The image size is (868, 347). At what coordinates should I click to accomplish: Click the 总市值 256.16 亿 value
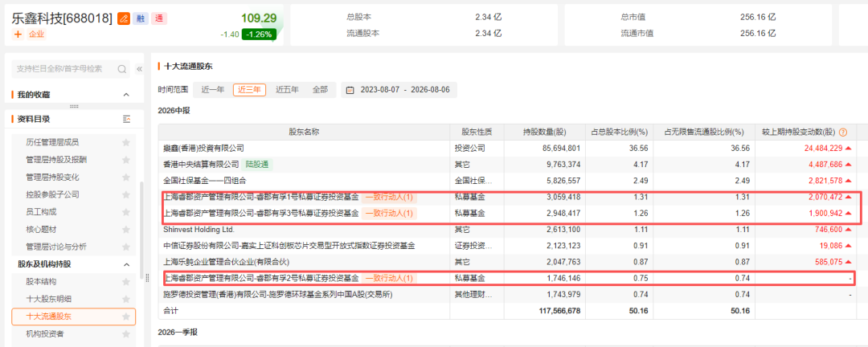(758, 17)
